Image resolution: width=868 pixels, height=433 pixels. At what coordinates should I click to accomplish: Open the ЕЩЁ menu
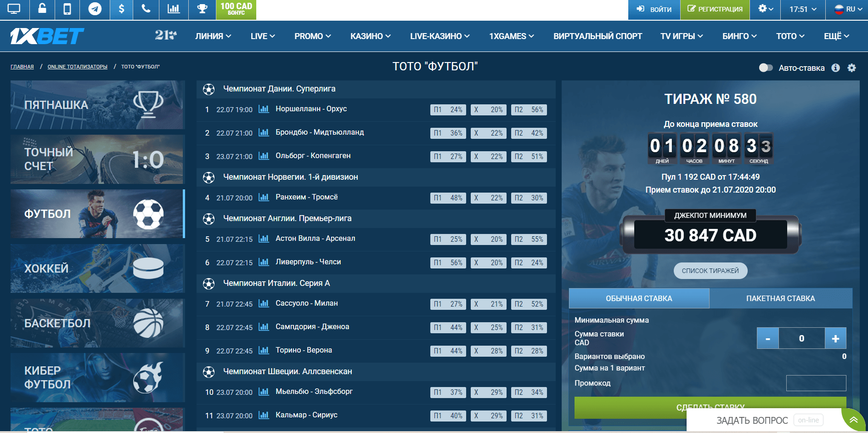point(836,36)
